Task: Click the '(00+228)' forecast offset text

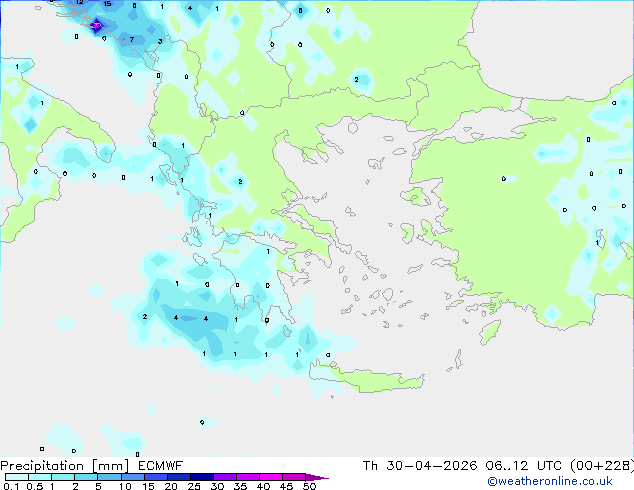Action: pyautogui.click(x=602, y=466)
